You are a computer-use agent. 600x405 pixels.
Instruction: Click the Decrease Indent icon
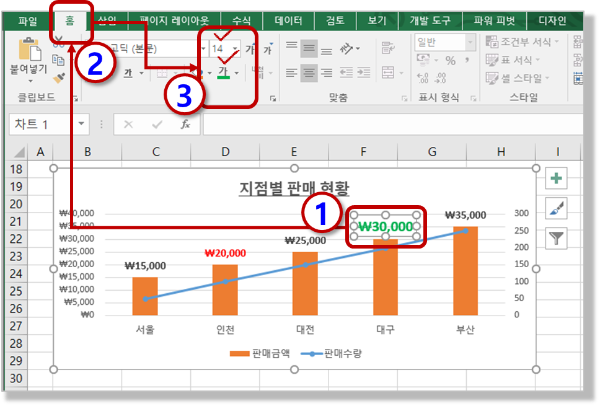[346, 73]
